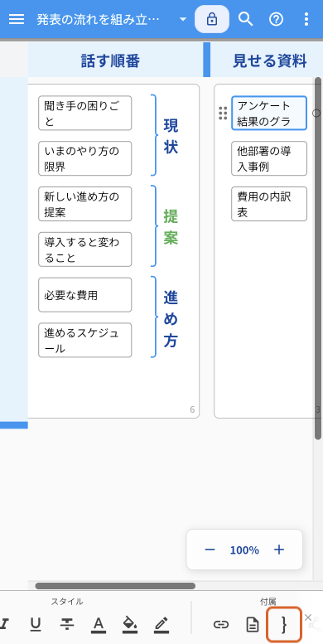This screenshot has width=323, height=644.
Task: Open the help question mark icon
Action: (x=277, y=19)
